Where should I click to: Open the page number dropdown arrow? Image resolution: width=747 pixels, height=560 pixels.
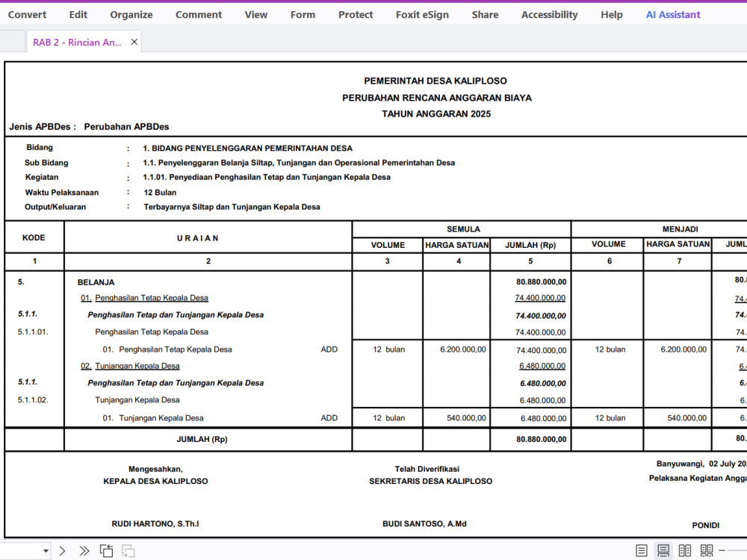click(46, 551)
